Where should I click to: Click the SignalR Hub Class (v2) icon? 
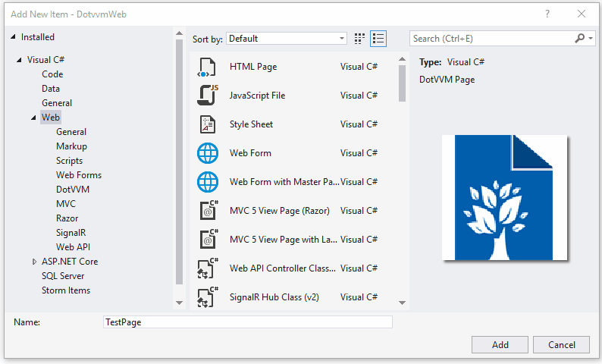pos(208,297)
